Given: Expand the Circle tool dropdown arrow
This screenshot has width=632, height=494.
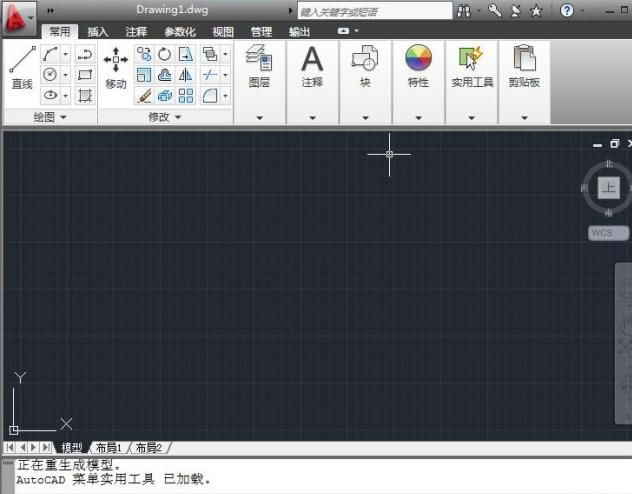Looking at the screenshot, I should 65,75.
